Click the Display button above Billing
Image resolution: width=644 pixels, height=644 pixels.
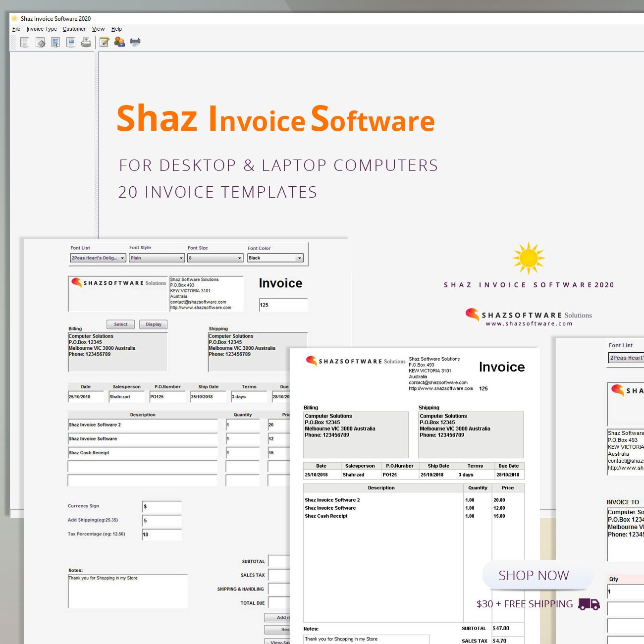[154, 324]
